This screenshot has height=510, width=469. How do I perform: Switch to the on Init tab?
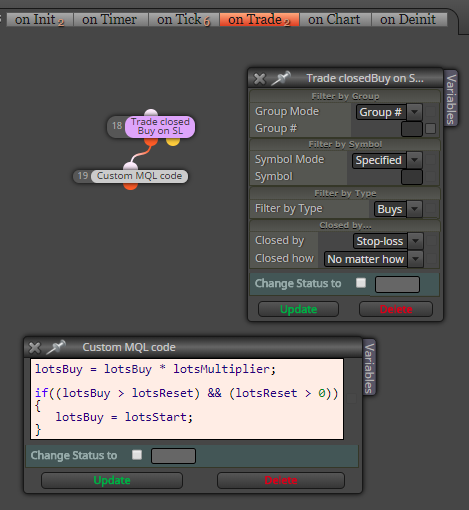(39, 20)
